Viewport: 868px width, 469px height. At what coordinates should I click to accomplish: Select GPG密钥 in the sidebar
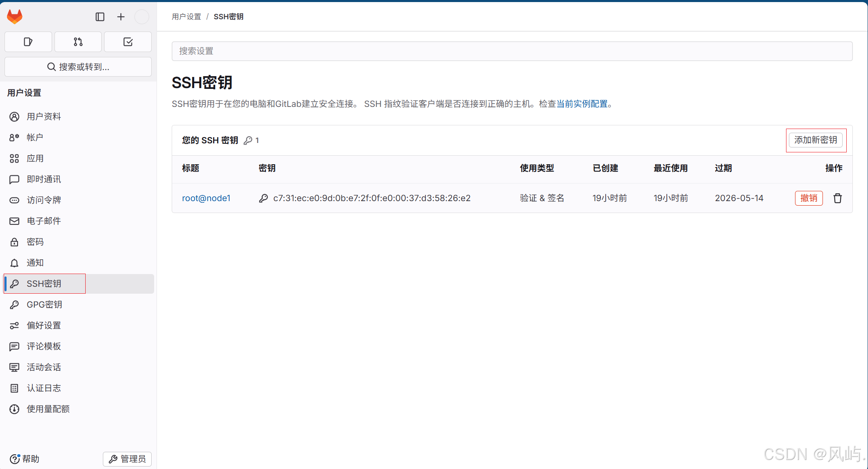pos(44,305)
